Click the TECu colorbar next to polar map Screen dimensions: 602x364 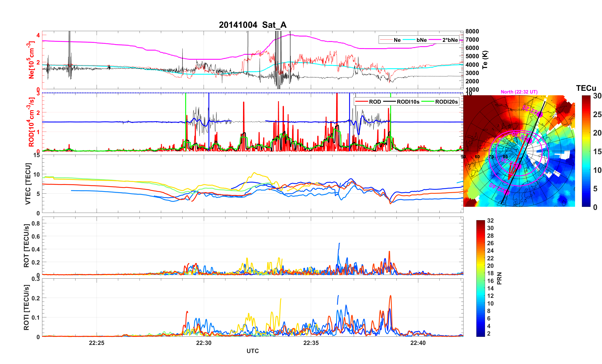click(586, 151)
